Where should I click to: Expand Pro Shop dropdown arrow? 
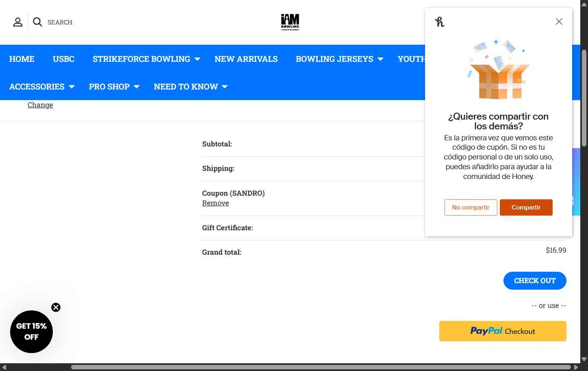click(x=137, y=87)
